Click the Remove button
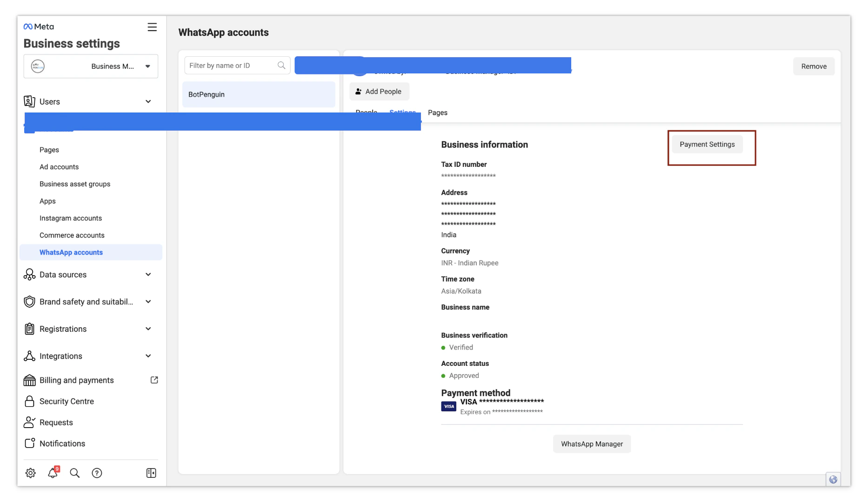This screenshot has height=502, width=868. point(814,66)
